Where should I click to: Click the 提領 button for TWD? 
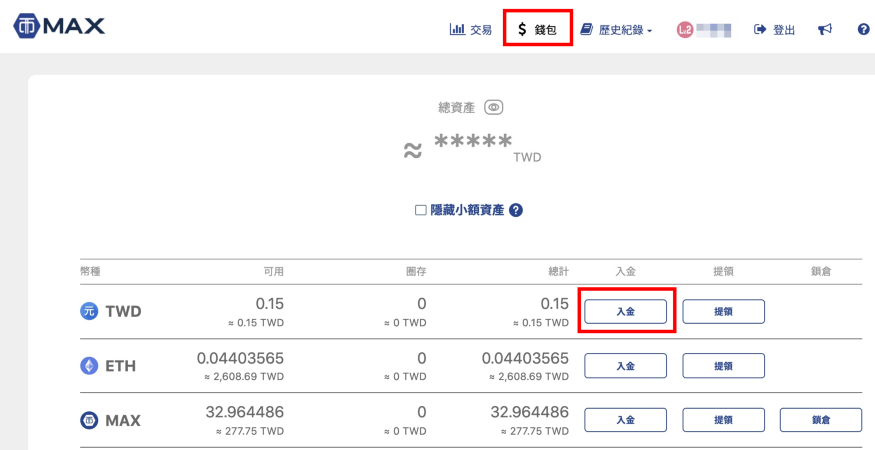[x=723, y=312]
